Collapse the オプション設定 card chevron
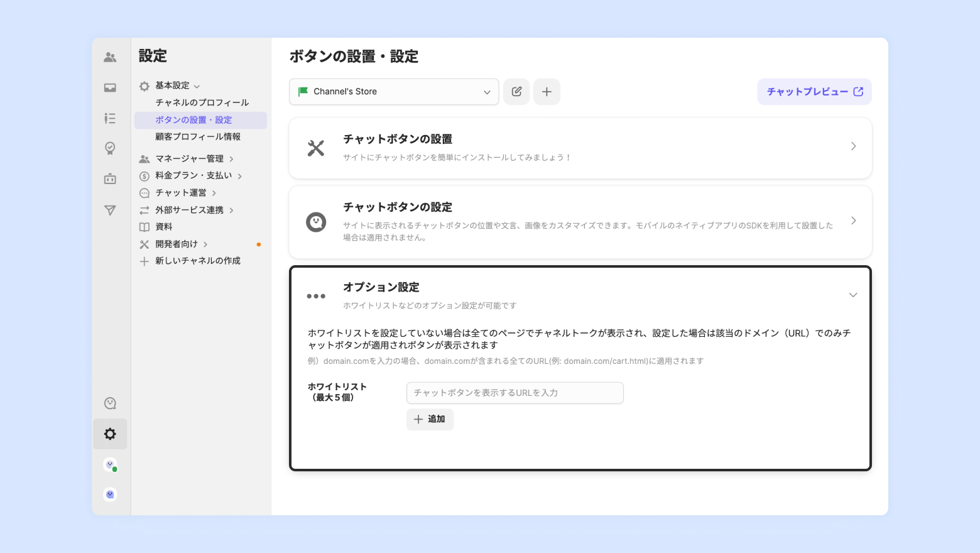This screenshot has height=553, width=980. pos(853,295)
